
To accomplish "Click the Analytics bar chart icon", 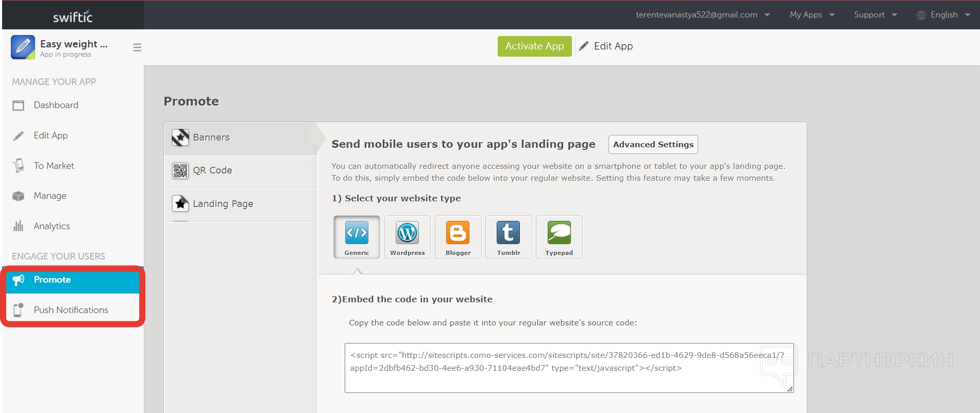I will (19, 226).
